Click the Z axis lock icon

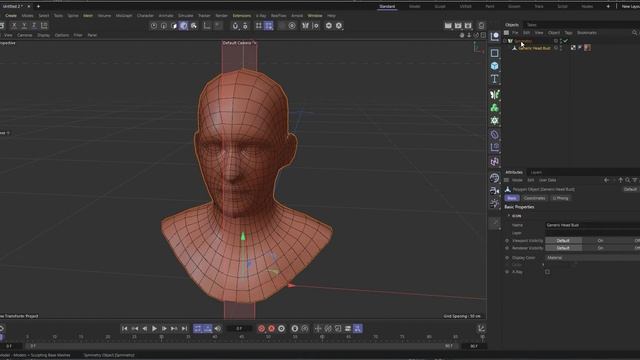tap(34, 25)
